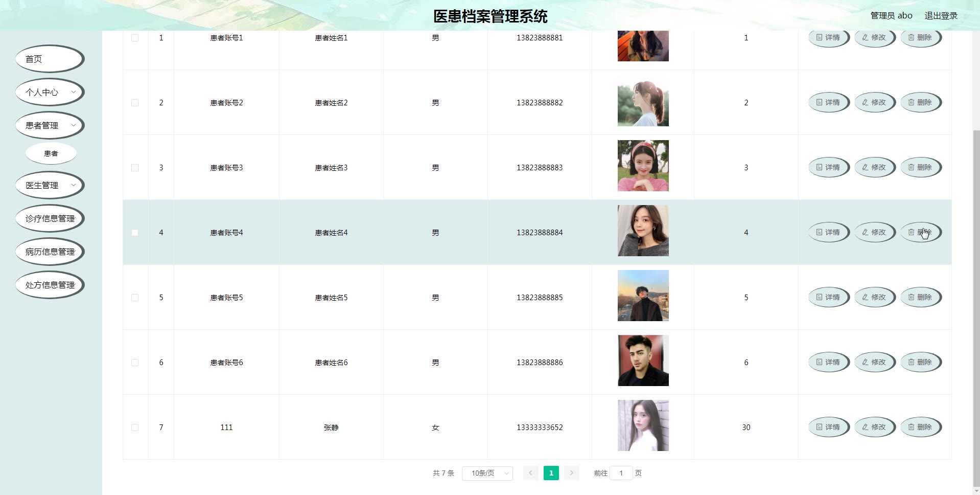Edit patient 患者账号3
Viewport: 980px width, 495px height.
click(x=874, y=167)
